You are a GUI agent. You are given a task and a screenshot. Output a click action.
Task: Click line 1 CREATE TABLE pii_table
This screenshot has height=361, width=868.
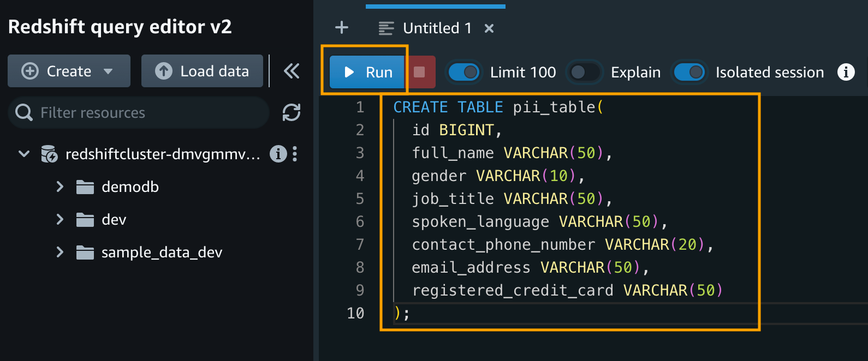[x=498, y=107]
